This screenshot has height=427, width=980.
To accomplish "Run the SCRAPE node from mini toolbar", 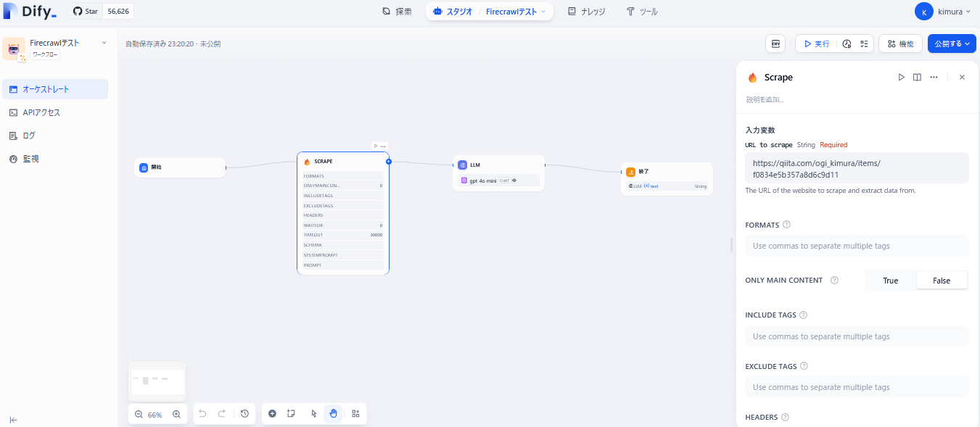I will point(376,146).
